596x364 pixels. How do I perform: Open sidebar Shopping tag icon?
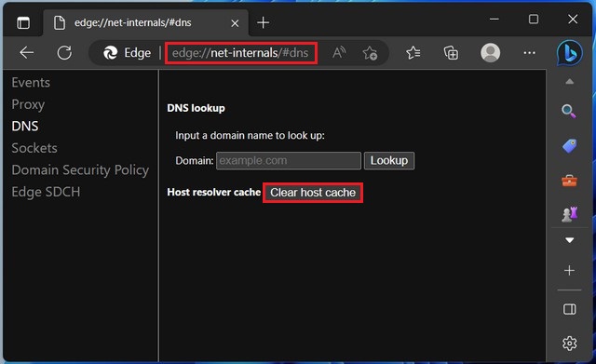tap(569, 146)
